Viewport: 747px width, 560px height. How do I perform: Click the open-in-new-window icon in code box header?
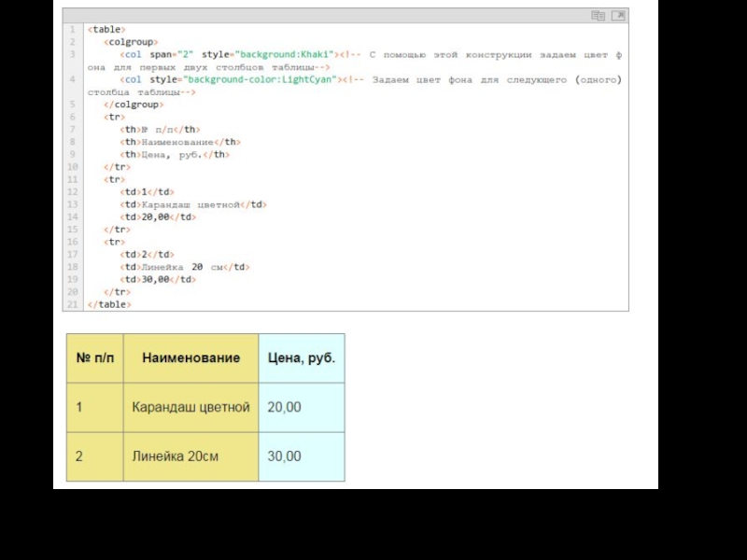click(x=618, y=16)
